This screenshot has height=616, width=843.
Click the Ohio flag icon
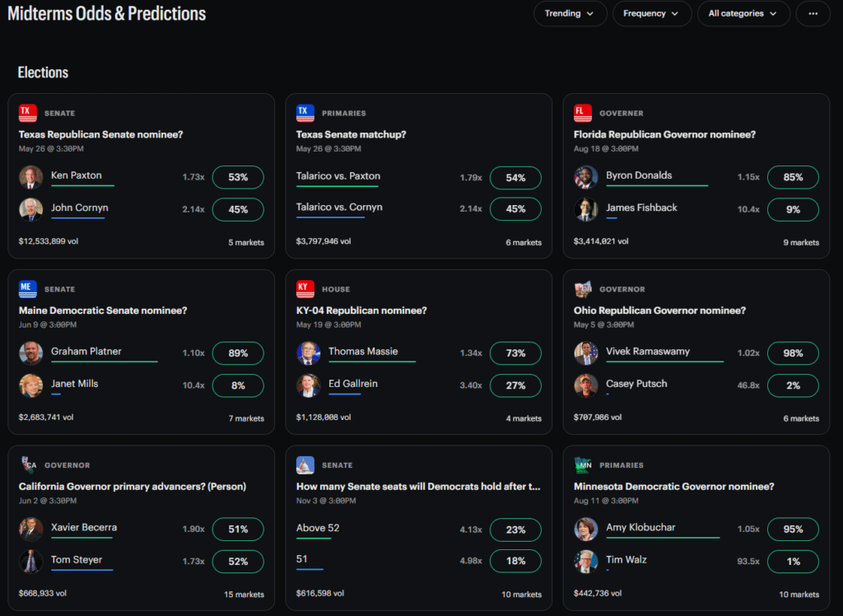click(x=583, y=289)
